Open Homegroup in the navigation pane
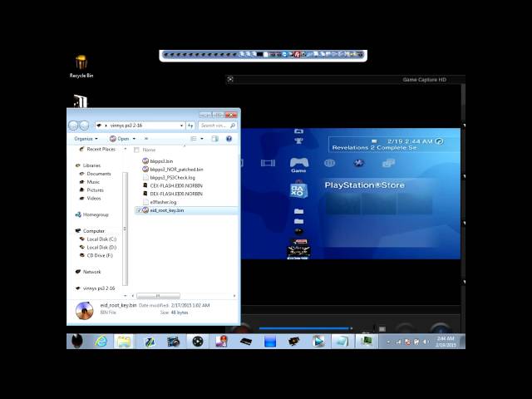532x399 pixels. (92, 214)
